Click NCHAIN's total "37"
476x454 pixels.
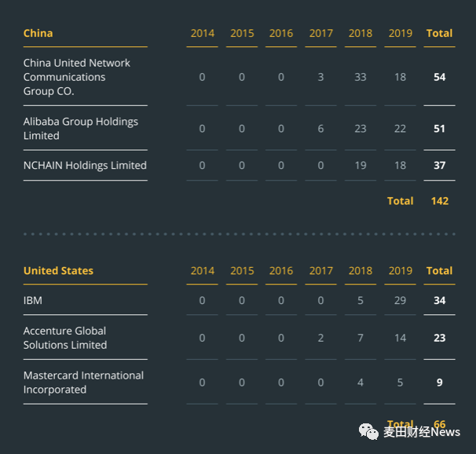point(439,166)
